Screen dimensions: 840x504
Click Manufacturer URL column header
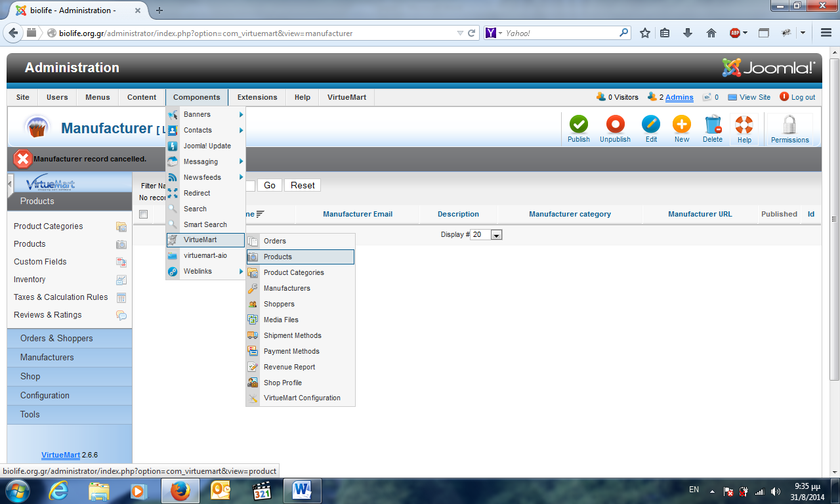pyautogui.click(x=700, y=214)
